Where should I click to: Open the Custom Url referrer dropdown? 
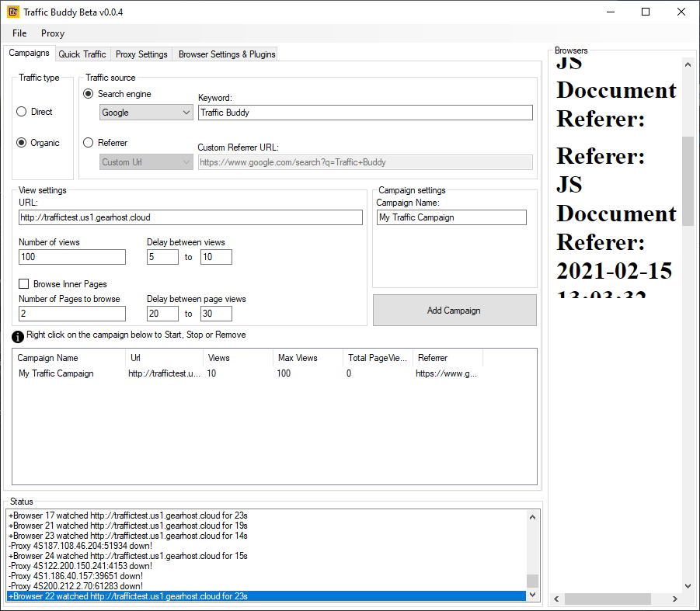tap(145, 161)
